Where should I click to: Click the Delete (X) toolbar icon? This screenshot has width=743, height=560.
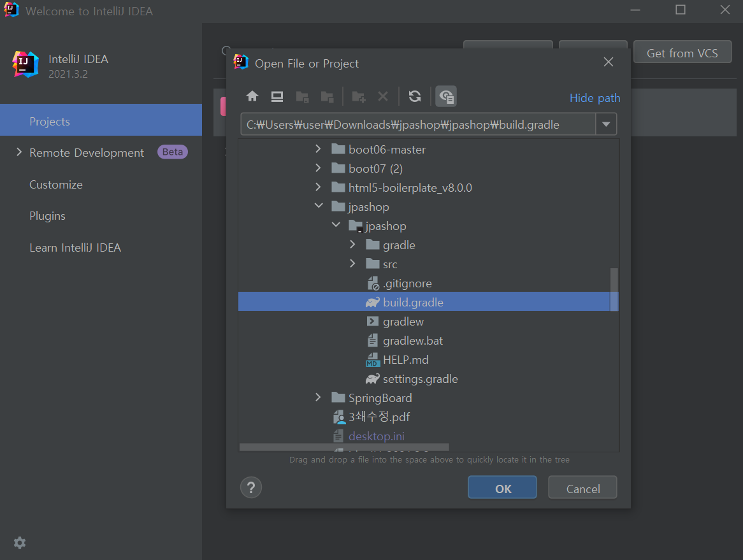tap(383, 97)
